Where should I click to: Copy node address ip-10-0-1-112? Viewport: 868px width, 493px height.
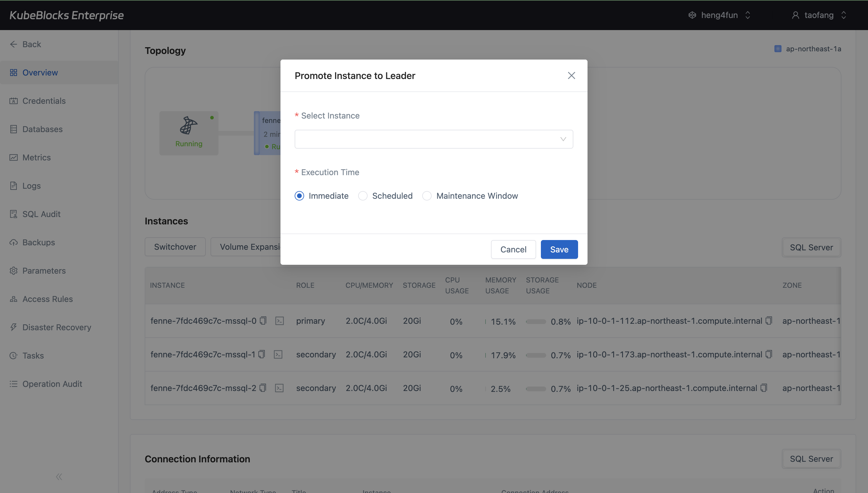[768, 321]
